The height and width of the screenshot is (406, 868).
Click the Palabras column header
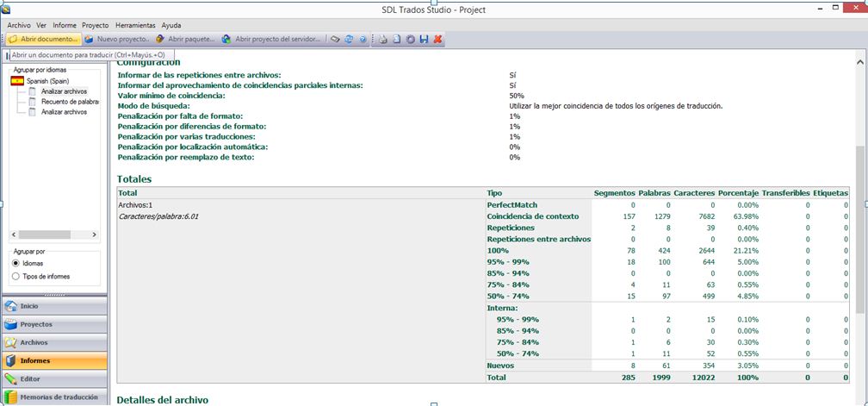[x=654, y=193]
